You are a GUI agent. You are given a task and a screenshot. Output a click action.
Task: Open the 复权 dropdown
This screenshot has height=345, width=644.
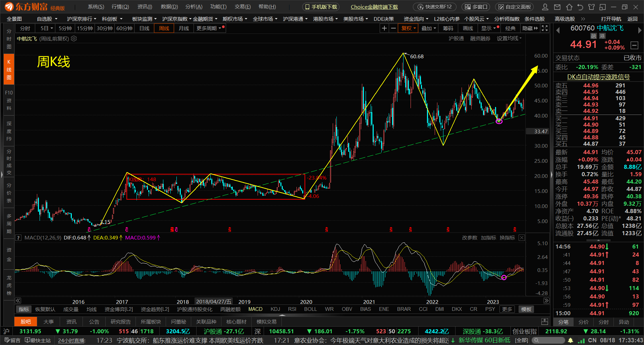(408, 28)
